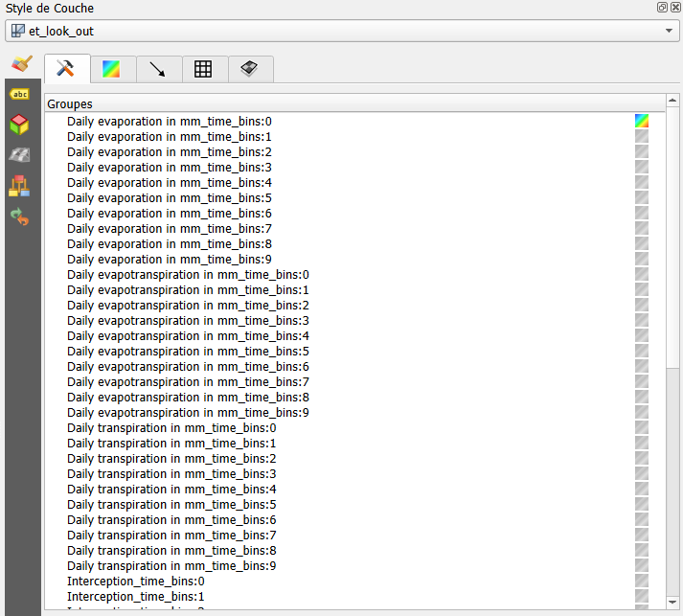The width and height of the screenshot is (683, 616).
Task: Float the Style de Couche panel
Action: (x=662, y=8)
